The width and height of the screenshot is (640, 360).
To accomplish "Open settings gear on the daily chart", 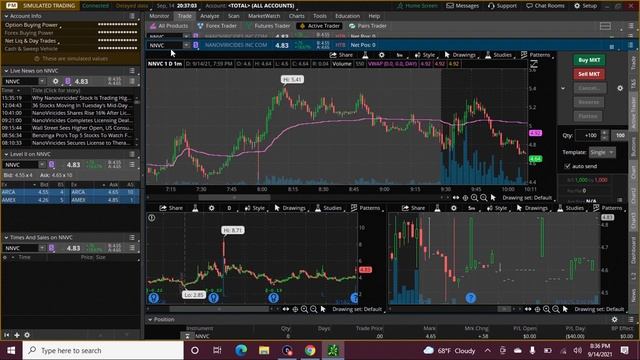I will coord(211,208).
